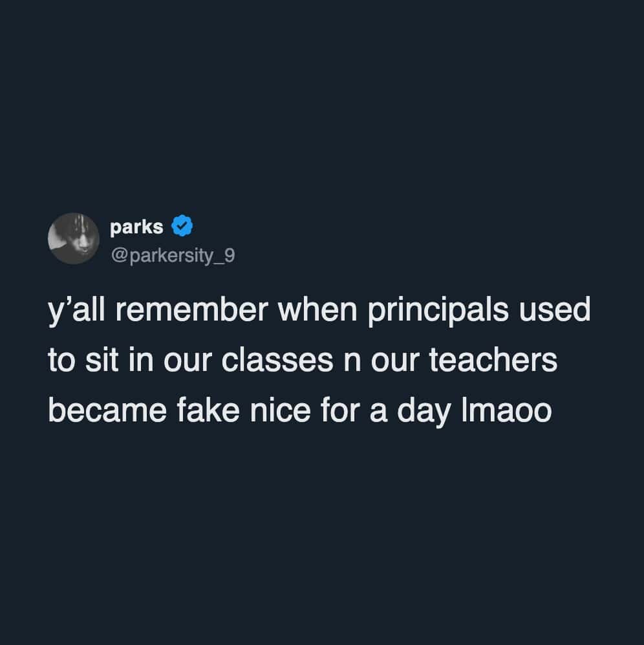
Task: Click the word "y'all" starting the tweet
Action: (76, 311)
